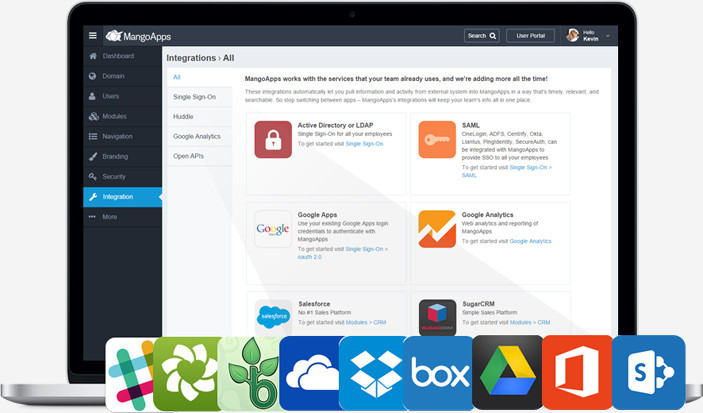The height and width of the screenshot is (413, 703).
Task: Click the green pinwheel app icon
Action: click(x=187, y=374)
